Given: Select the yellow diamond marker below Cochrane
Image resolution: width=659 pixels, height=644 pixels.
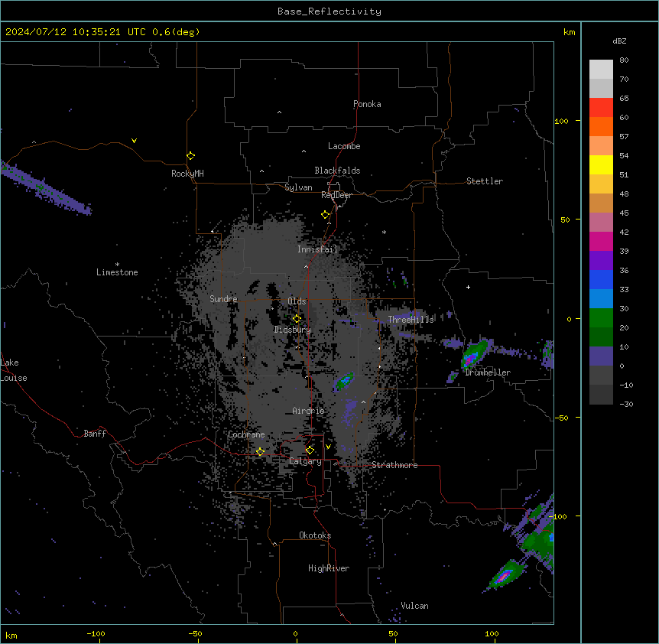Looking at the screenshot, I should click(260, 451).
